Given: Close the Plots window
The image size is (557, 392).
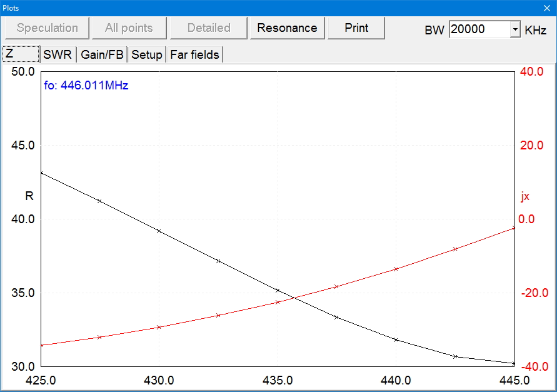Looking at the screenshot, I should [x=546, y=8].
